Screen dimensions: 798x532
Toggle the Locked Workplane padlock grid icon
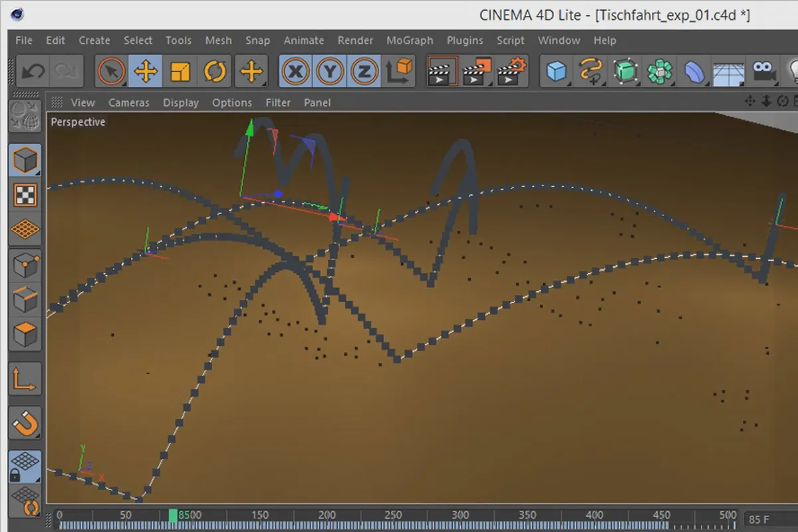pyautogui.click(x=25, y=467)
